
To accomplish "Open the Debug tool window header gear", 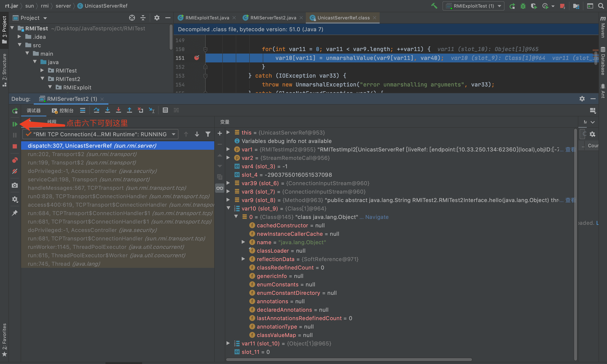I will tap(582, 99).
